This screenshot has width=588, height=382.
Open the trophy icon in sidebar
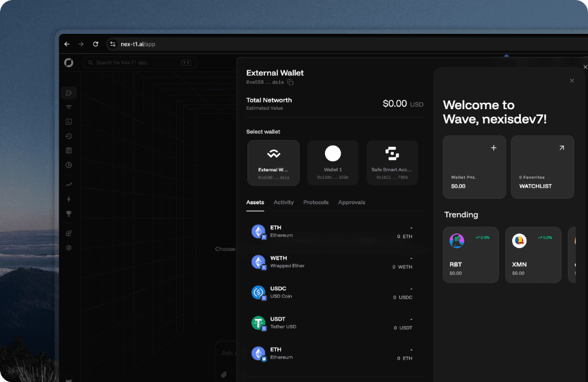(69, 214)
